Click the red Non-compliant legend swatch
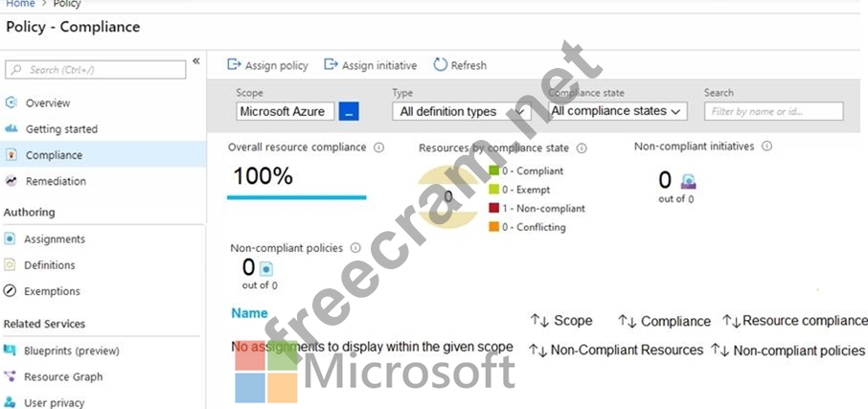Screen dimensions: 868x409 pos(494,208)
